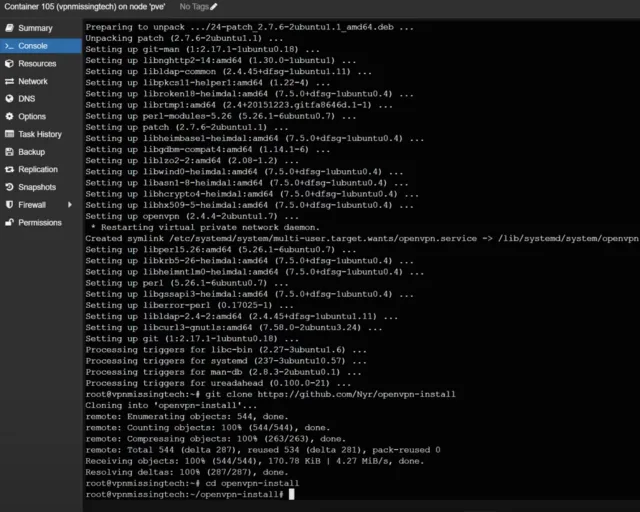Image resolution: width=640 pixels, height=512 pixels.
Task: Go to the Replication section
Action: pos(37,170)
